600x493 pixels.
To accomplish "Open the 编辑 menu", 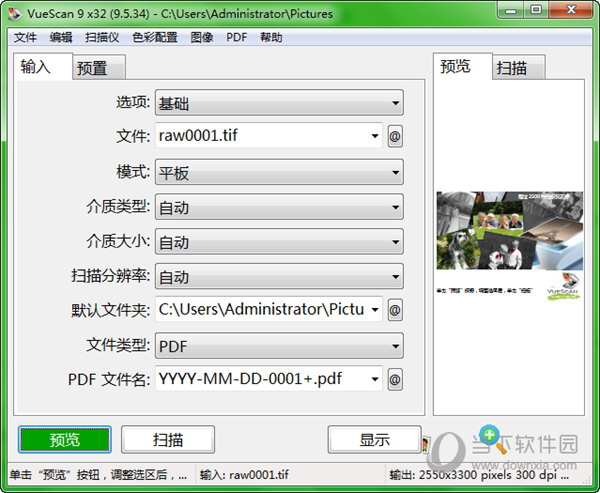I will [61, 38].
